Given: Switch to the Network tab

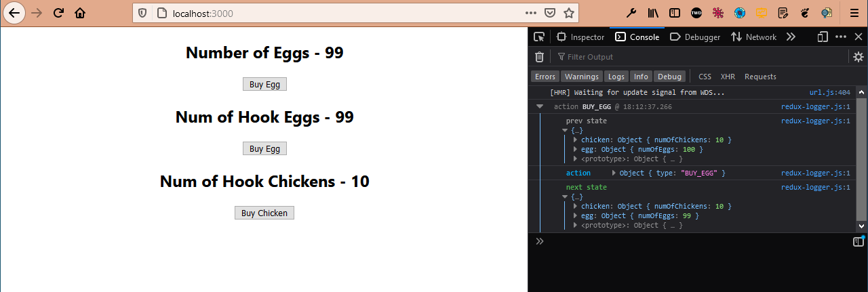Looking at the screenshot, I should coord(753,37).
